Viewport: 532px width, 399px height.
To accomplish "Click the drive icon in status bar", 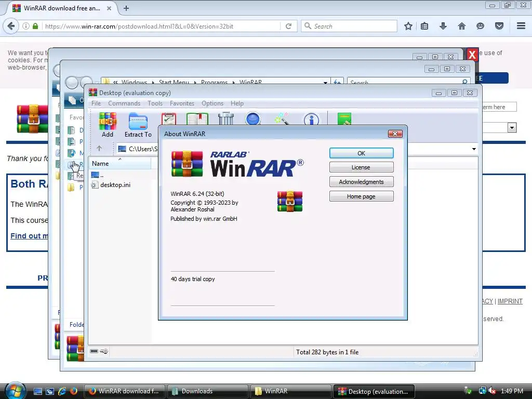I will coord(95,351).
